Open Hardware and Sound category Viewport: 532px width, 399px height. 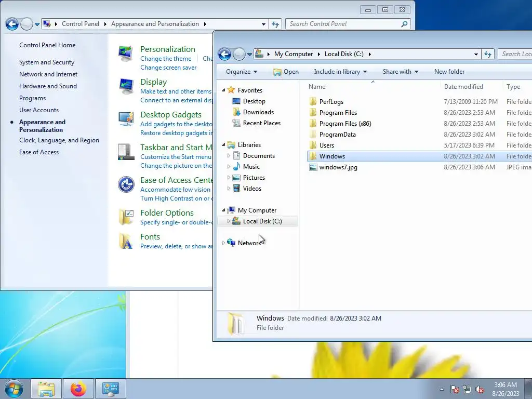tap(48, 86)
